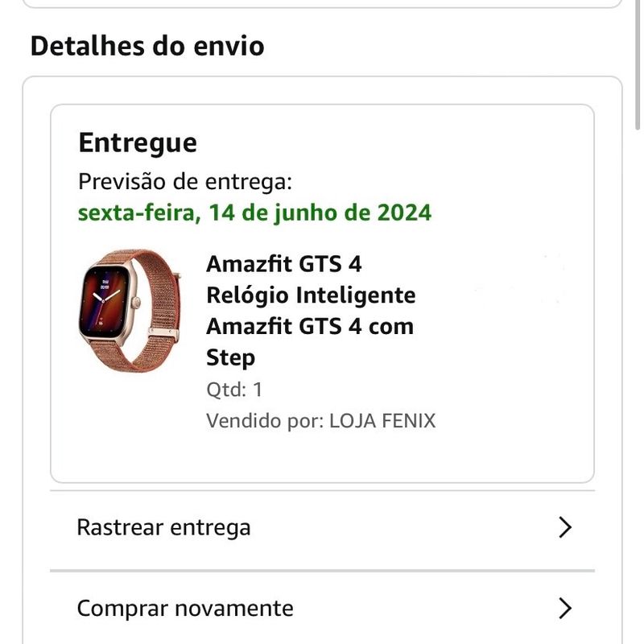The image size is (644, 644).
Task: Click the "Amazfit GTS 4 com" title line
Action: click(x=310, y=327)
